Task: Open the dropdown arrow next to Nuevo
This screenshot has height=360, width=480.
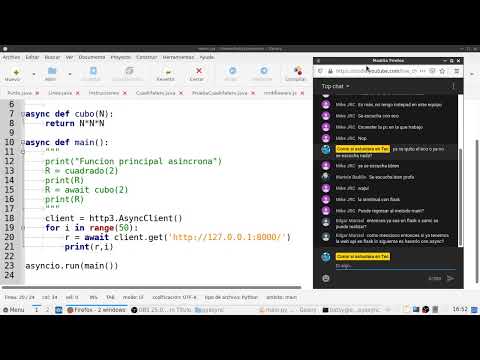Action: (x=34, y=74)
